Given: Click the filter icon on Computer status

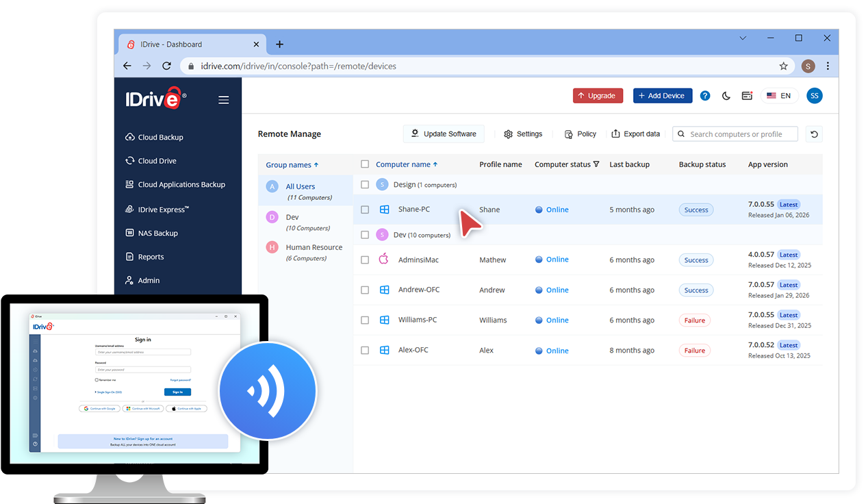Looking at the screenshot, I should (x=596, y=164).
